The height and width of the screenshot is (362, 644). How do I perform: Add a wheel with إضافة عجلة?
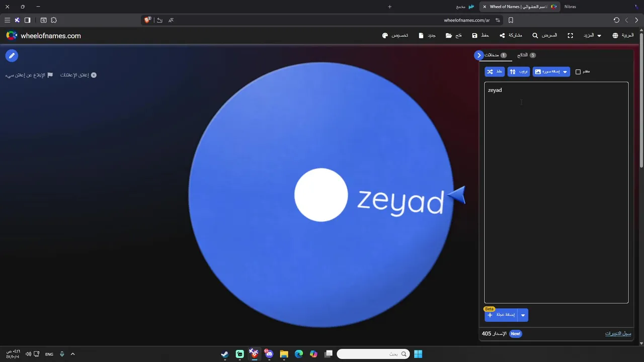(x=501, y=315)
